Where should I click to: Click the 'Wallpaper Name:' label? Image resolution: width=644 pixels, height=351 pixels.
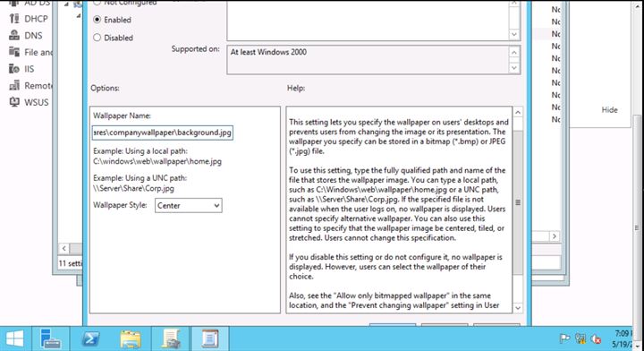point(122,116)
